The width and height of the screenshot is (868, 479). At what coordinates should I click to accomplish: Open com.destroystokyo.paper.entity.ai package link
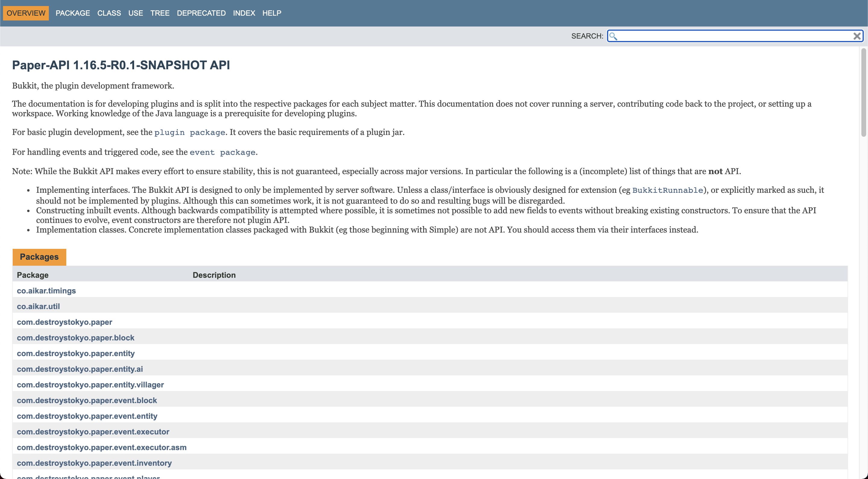[80, 369]
